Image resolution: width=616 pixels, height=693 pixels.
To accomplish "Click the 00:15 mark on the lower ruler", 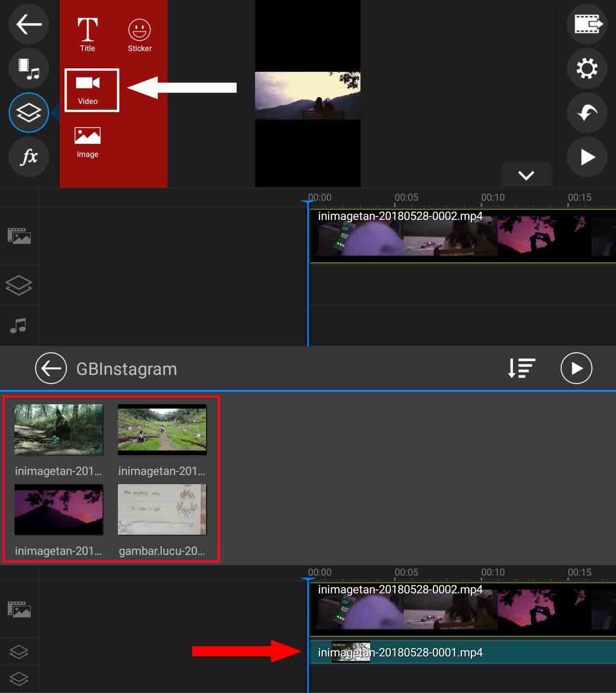I will [579, 572].
